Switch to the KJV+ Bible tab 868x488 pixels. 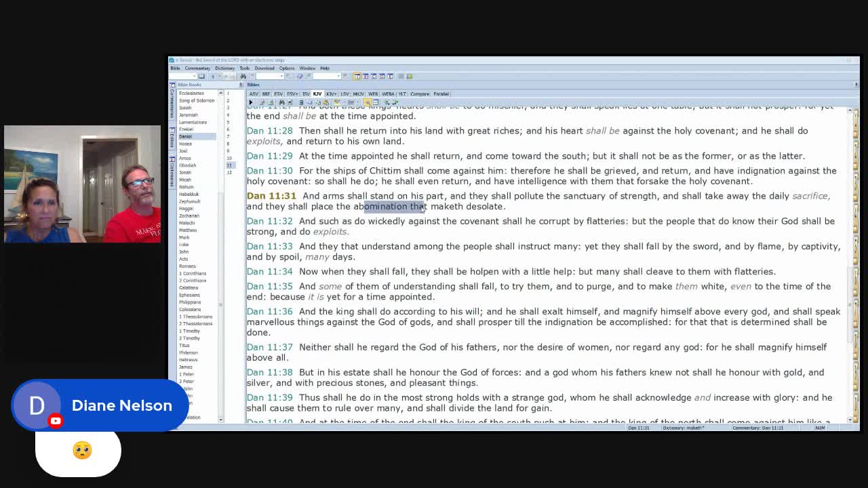pos(331,94)
